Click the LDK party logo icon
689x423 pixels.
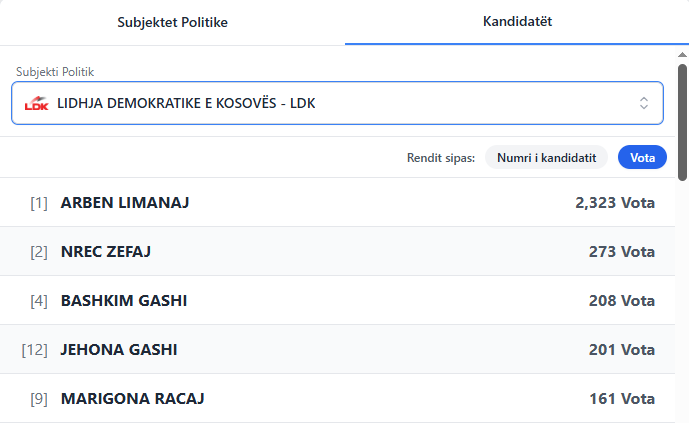click(36, 103)
